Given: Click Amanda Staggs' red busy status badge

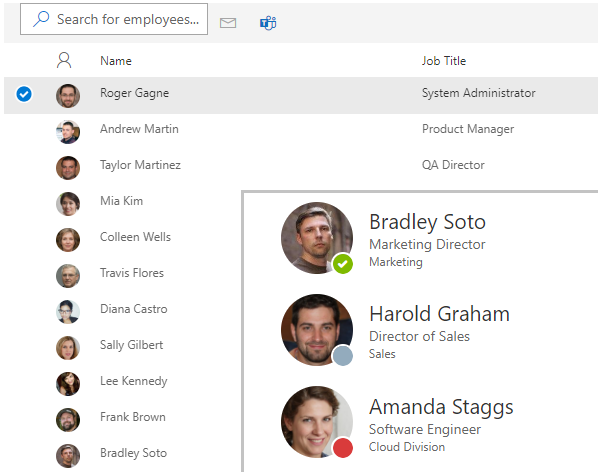Looking at the screenshot, I should point(342,448).
